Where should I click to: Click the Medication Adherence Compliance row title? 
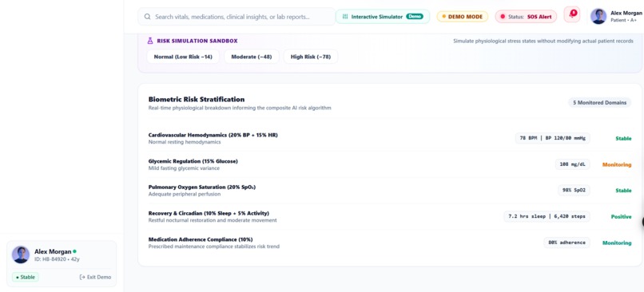[201, 239]
